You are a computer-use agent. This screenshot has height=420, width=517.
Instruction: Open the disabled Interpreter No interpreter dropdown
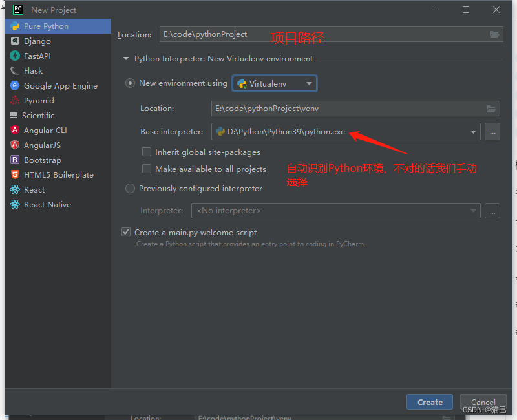pyautogui.click(x=336, y=211)
